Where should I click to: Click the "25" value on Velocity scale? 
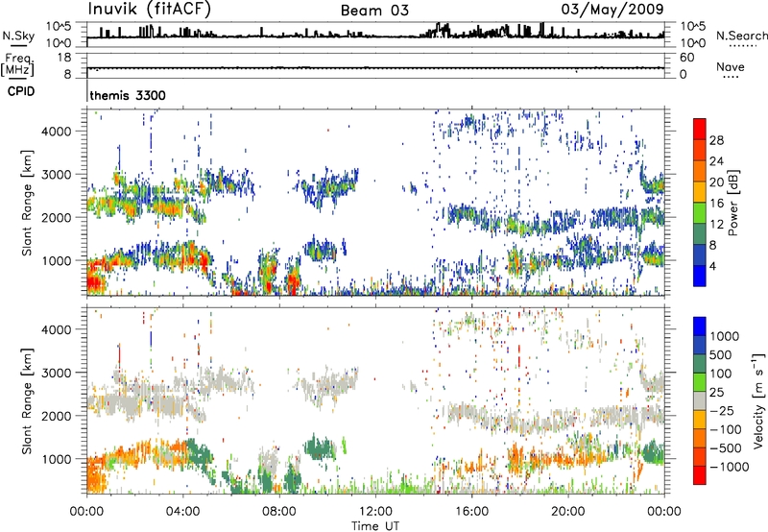tap(716, 392)
